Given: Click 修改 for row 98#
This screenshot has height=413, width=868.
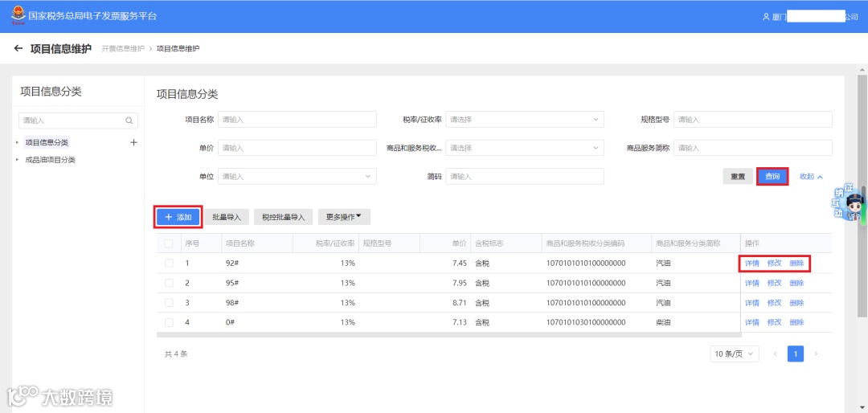Looking at the screenshot, I should pos(775,303).
